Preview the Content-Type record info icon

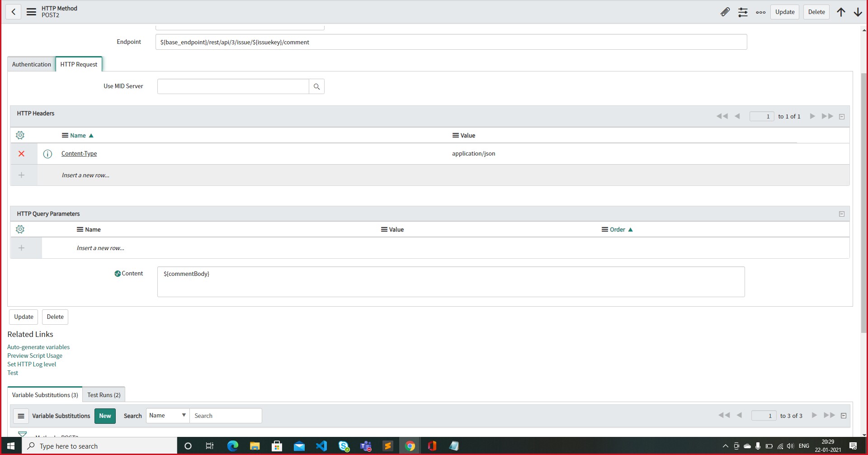(x=47, y=154)
